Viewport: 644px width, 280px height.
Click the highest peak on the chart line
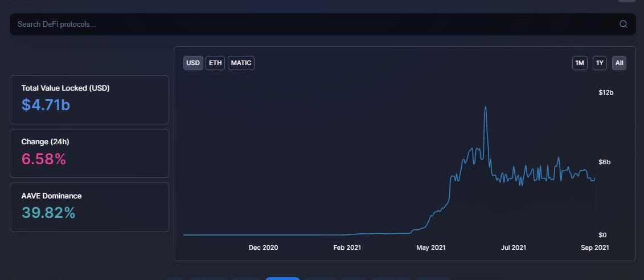(485, 107)
